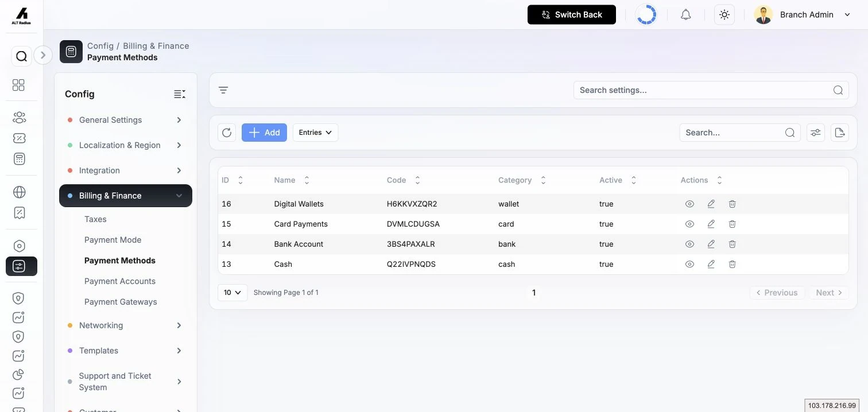Edit the Digital Wallets payment method
The width and height of the screenshot is (868, 412).
[x=711, y=204]
